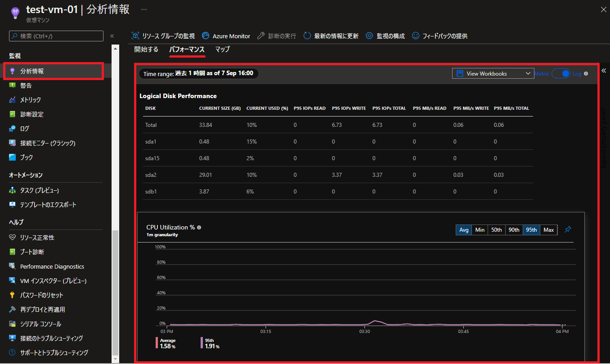Select the Avg aggregation button
This screenshot has height=364, width=610.
coord(464,230)
